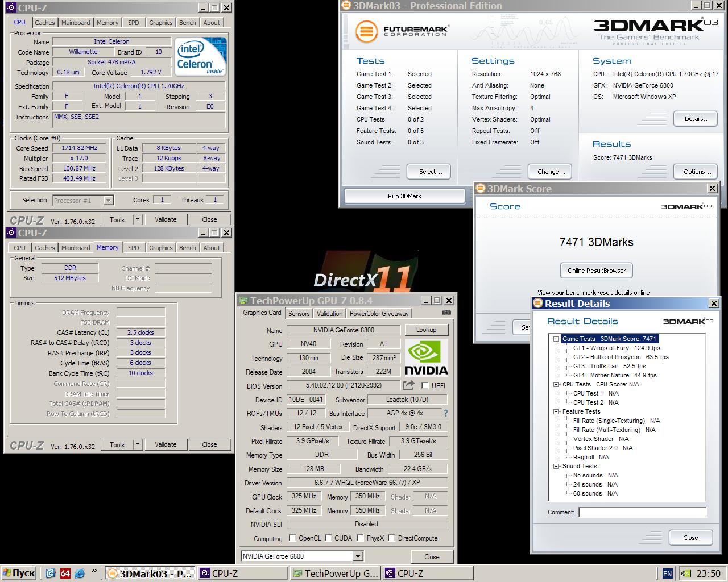Open SPD tab in the DDR memory CPU-Z window
The image size is (728, 582).
[133, 248]
